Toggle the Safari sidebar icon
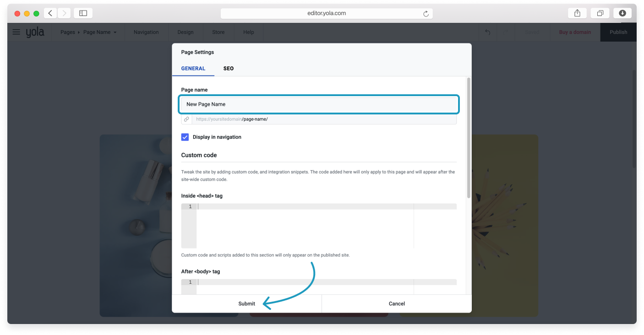Viewport: 644px width, 335px height. [83, 13]
